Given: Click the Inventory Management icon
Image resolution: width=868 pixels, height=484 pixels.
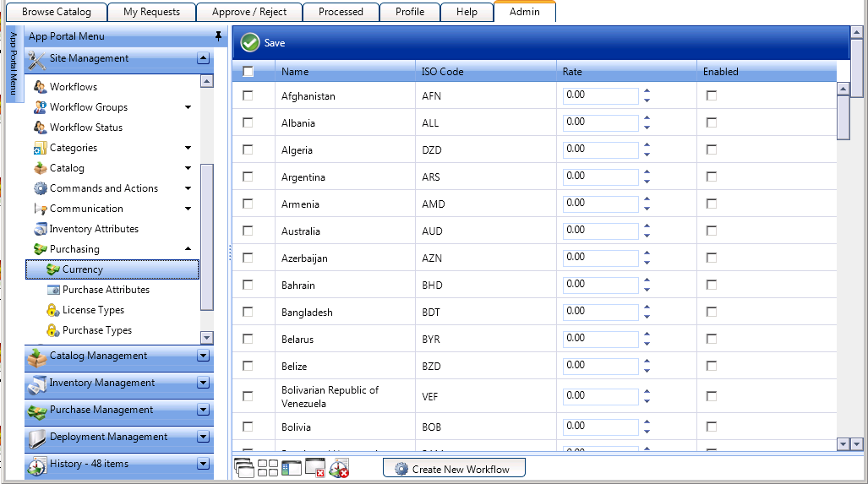Looking at the screenshot, I should (x=37, y=385).
